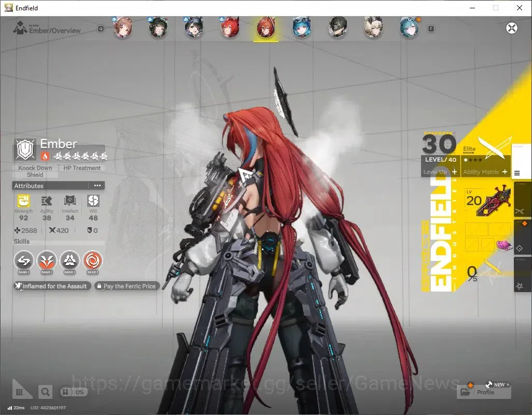
Task: Click the trust 0% indicator
Action: [73, 392]
